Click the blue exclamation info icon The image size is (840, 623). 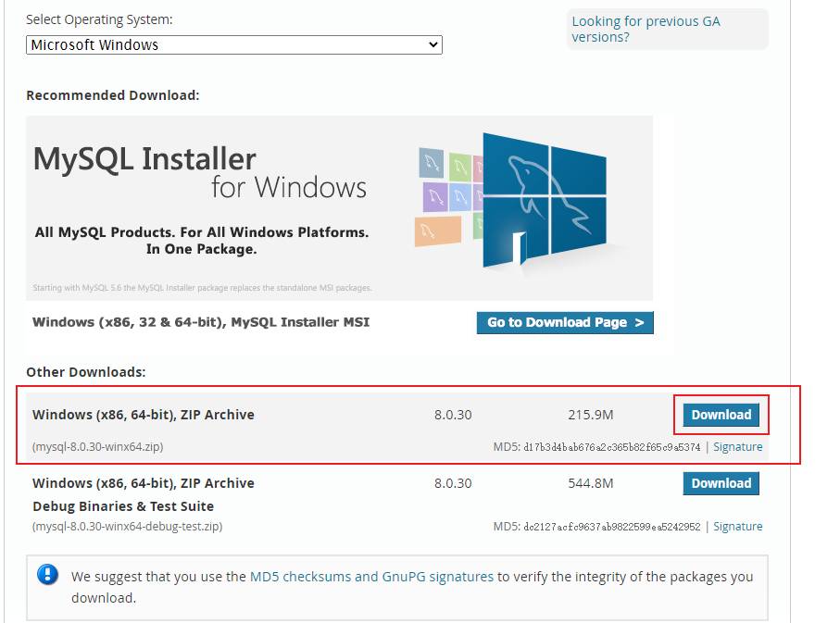tap(47, 574)
